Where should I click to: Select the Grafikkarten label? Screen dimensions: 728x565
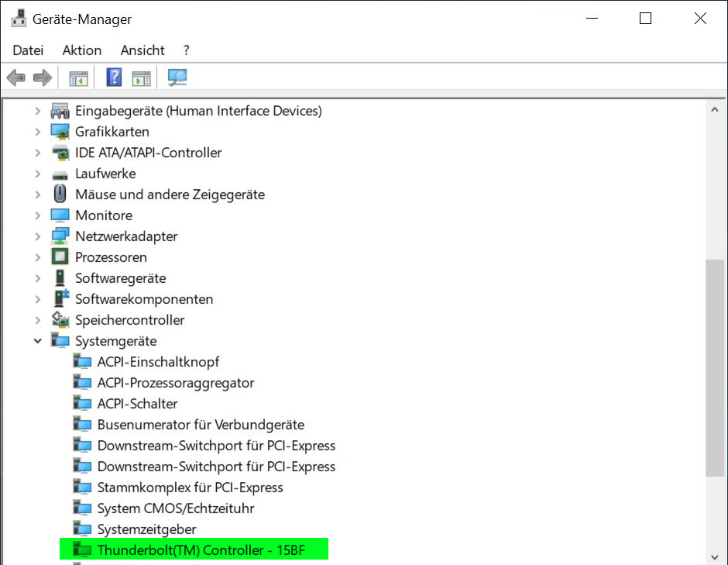pyautogui.click(x=112, y=132)
